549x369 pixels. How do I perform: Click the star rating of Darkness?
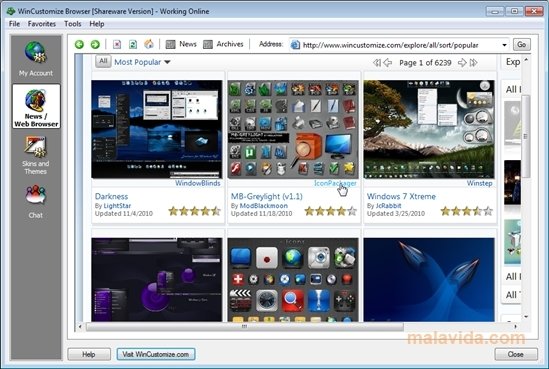194,211
